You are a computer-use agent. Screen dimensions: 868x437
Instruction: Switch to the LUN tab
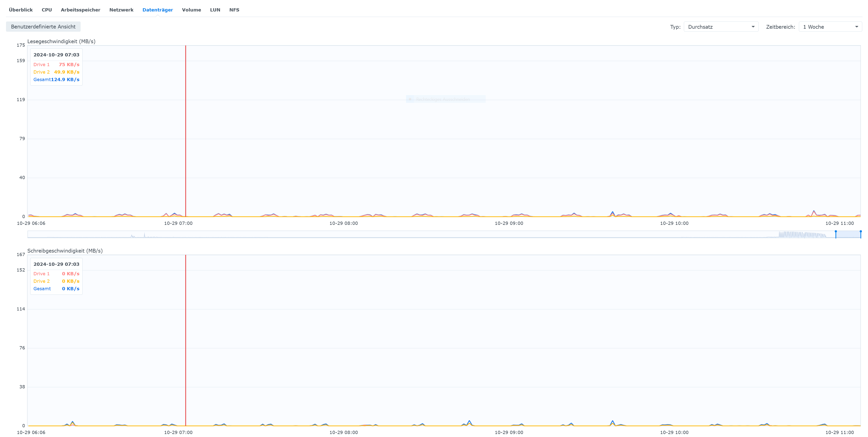215,10
